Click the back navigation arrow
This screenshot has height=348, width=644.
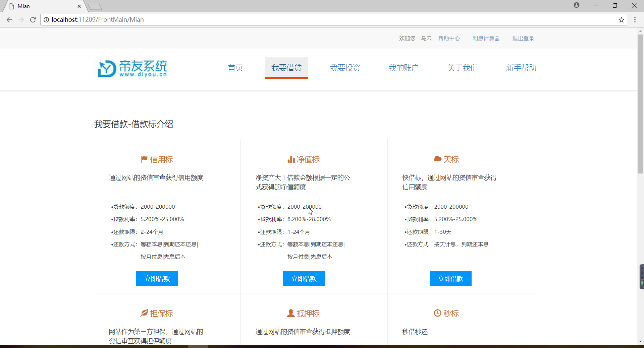(9, 20)
